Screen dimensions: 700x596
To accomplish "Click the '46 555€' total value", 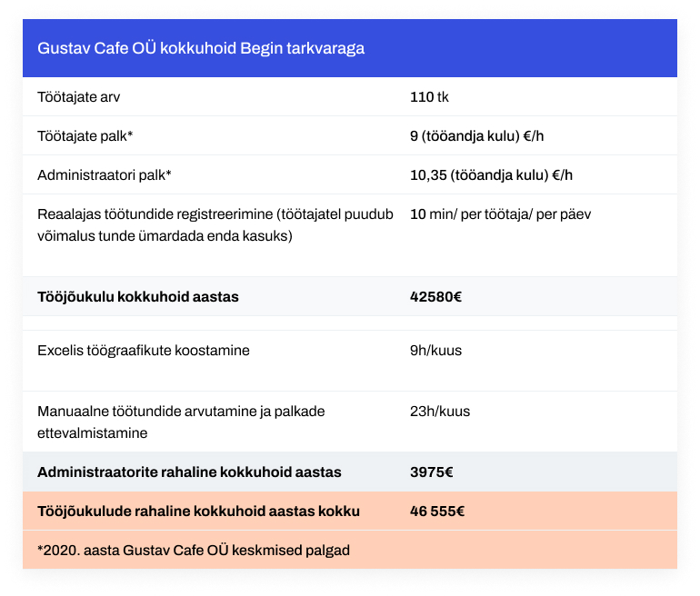I will (x=437, y=511).
